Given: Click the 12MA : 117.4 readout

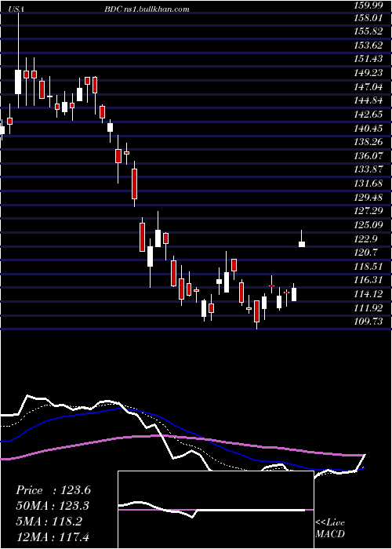Looking at the screenshot, I should [53, 537].
